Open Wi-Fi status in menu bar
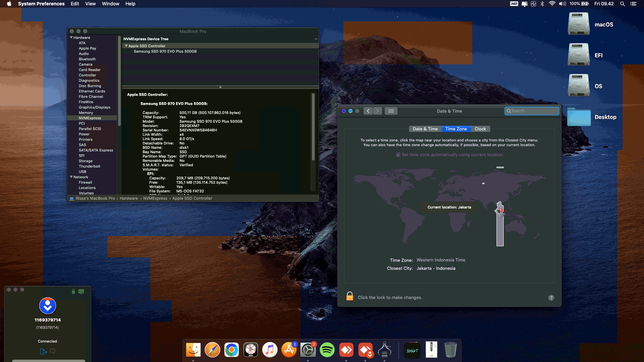 click(x=552, y=4)
